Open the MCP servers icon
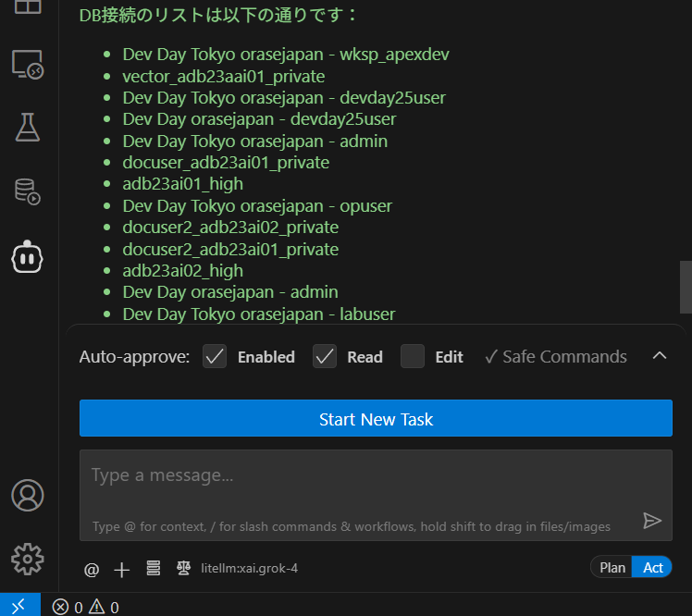692x616 pixels. coord(154,568)
